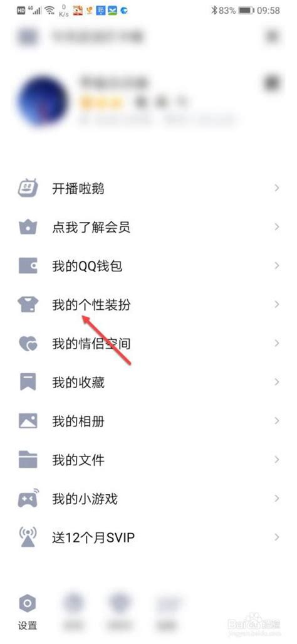Tap the antenna icon for 送12个月SVIP
Image resolution: width=297 pixels, height=644 pixels.
(x=28, y=537)
